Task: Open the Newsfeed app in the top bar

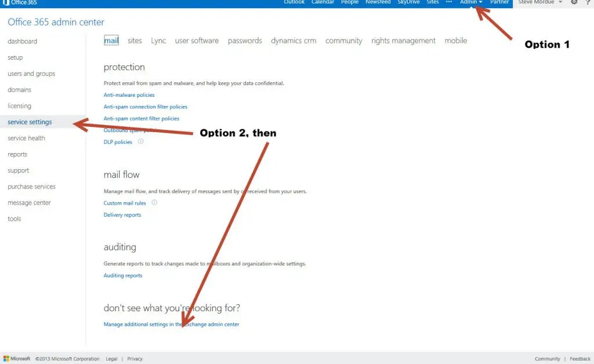Action: [378, 2]
